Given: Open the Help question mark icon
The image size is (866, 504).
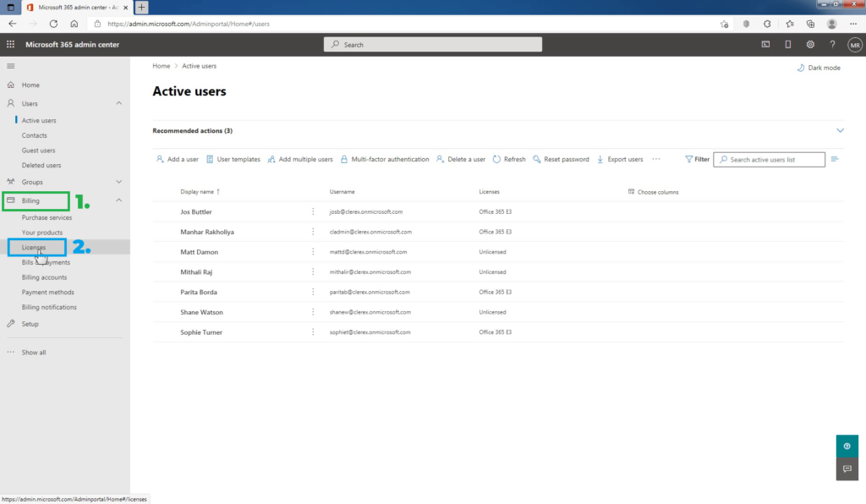Looking at the screenshot, I should click(832, 44).
